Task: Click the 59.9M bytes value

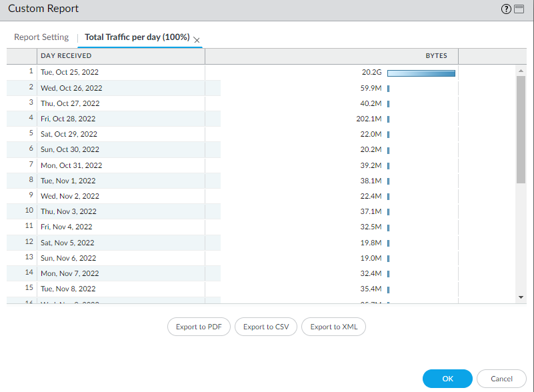Action: 371,88
